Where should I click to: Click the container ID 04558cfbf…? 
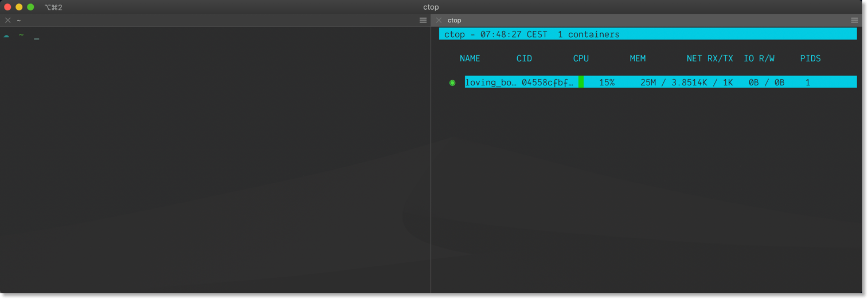[x=547, y=82]
